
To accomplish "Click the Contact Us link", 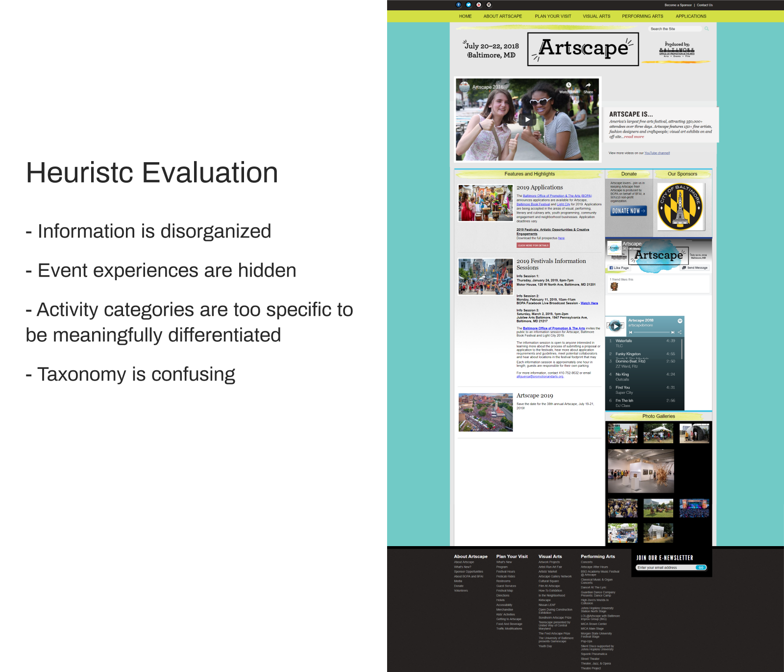I will tap(705, 5).
